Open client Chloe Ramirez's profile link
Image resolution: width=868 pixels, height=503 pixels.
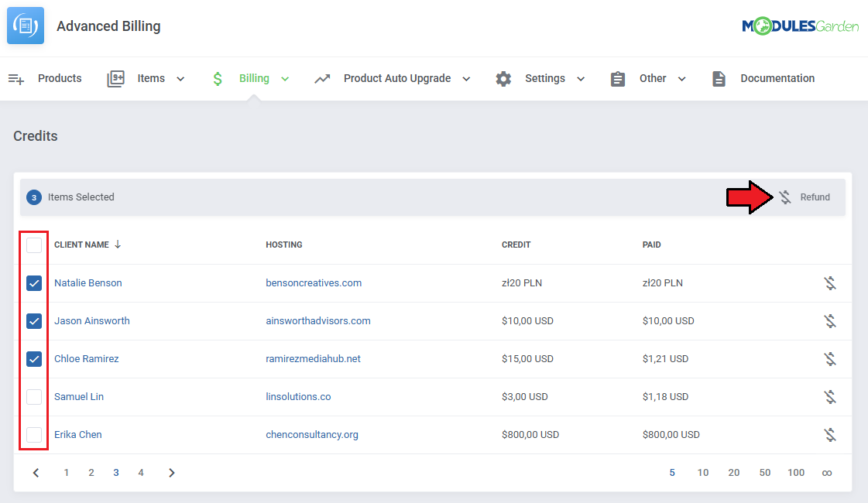pos(87,358)
